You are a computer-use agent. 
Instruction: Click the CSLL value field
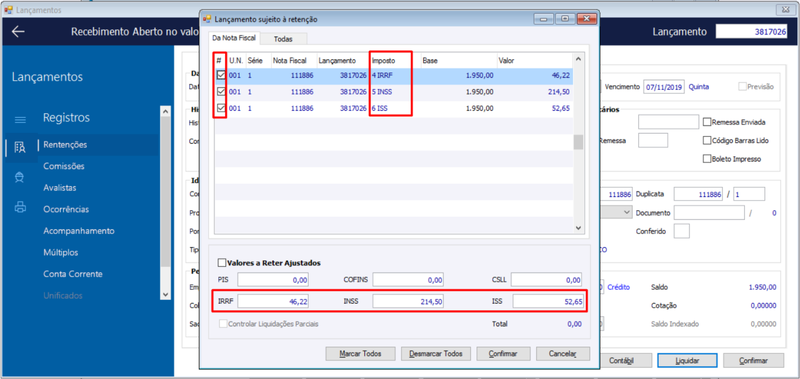click(x=546, y=280)
